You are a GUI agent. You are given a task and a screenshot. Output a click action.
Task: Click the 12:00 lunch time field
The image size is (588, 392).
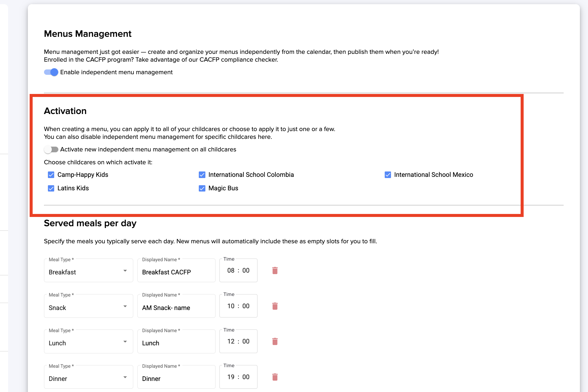point(238,341)
